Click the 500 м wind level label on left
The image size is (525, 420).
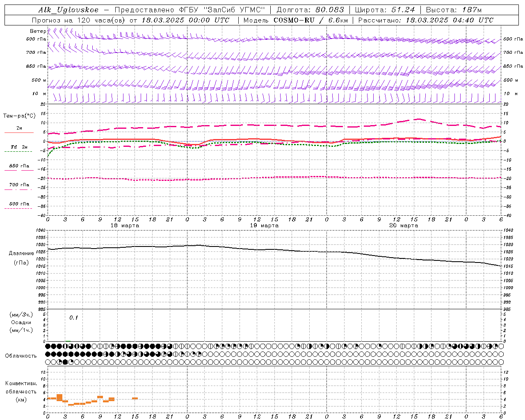(x=39, y=80)
